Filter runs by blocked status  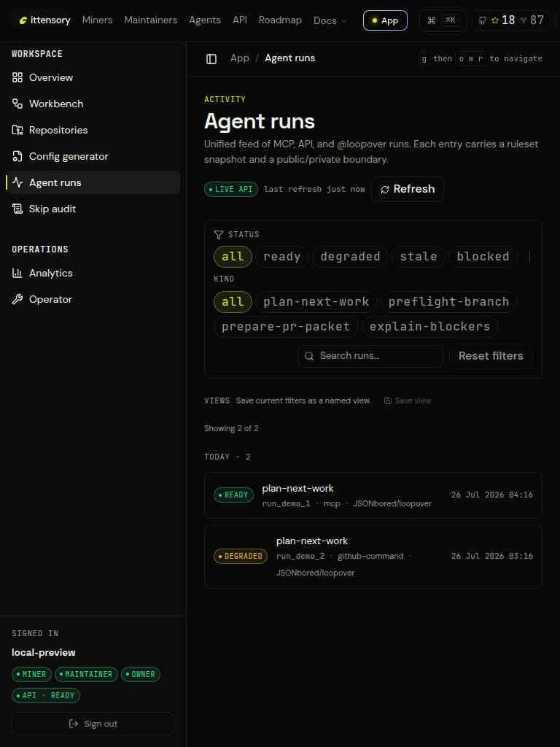click(483, 257)
